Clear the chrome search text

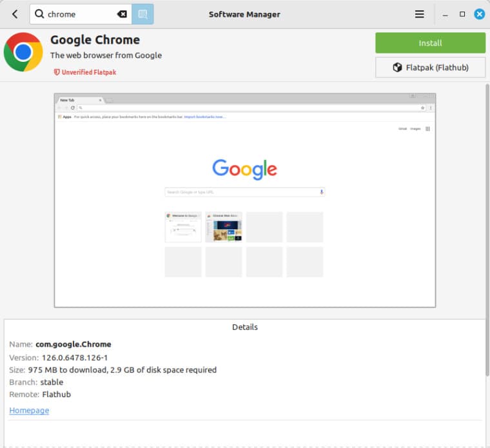point(122,14)
